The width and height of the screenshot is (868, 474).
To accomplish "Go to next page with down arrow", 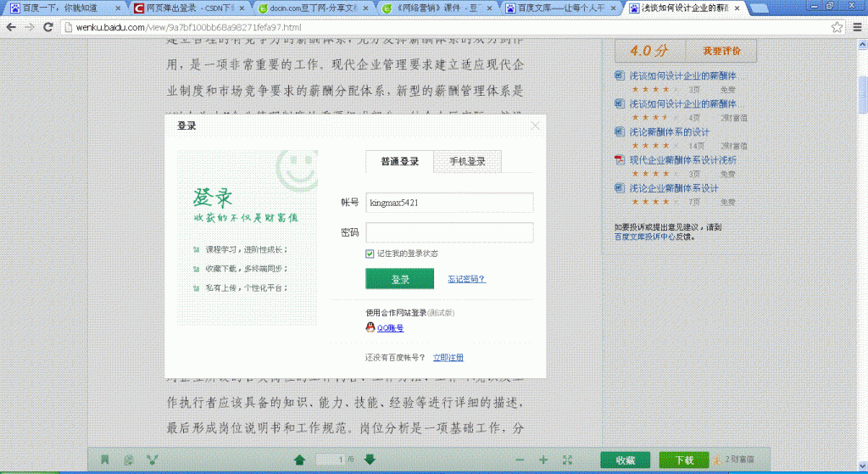I will [x=370, y=460].
